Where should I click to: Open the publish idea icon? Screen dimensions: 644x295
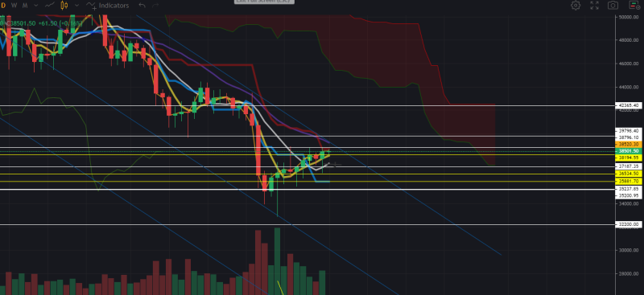pyautogui.click(x=634, y=6)
